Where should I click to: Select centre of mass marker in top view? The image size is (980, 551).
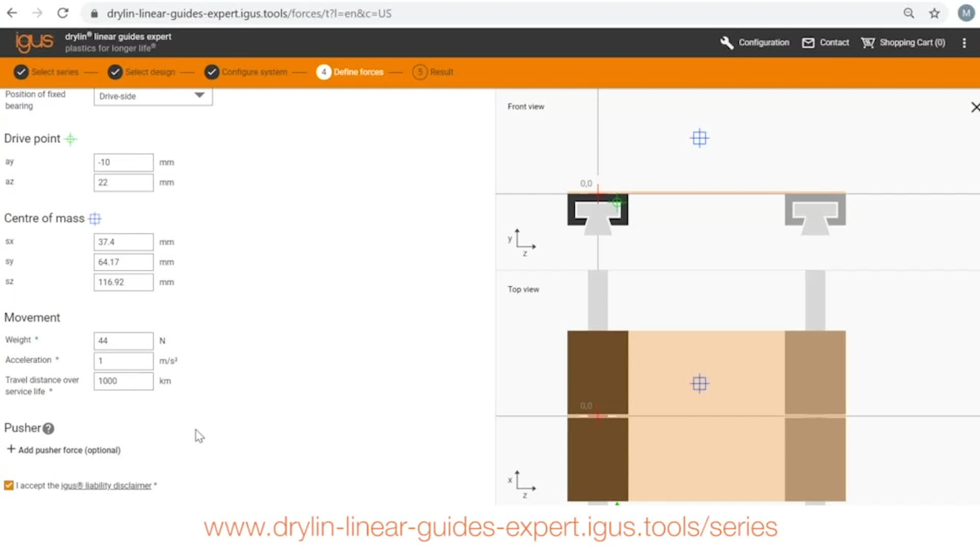[699, 383]
